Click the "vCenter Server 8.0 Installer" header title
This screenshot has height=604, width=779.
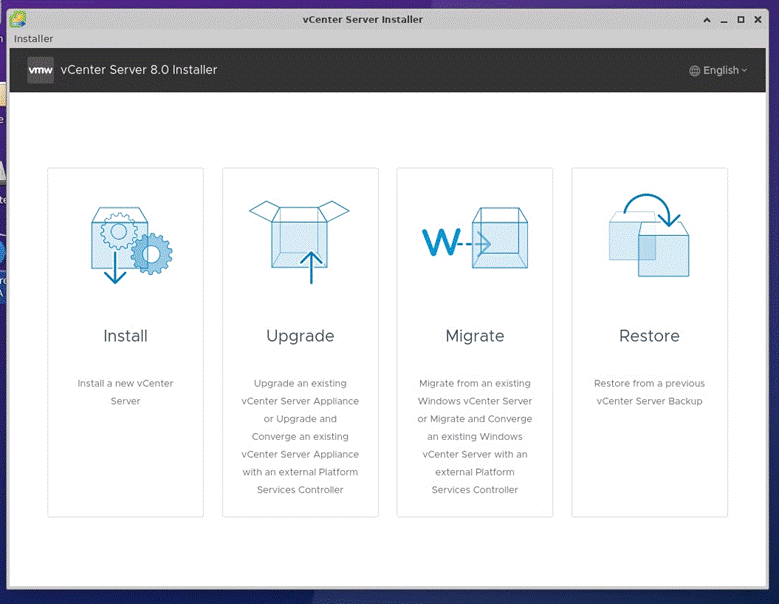139,70
